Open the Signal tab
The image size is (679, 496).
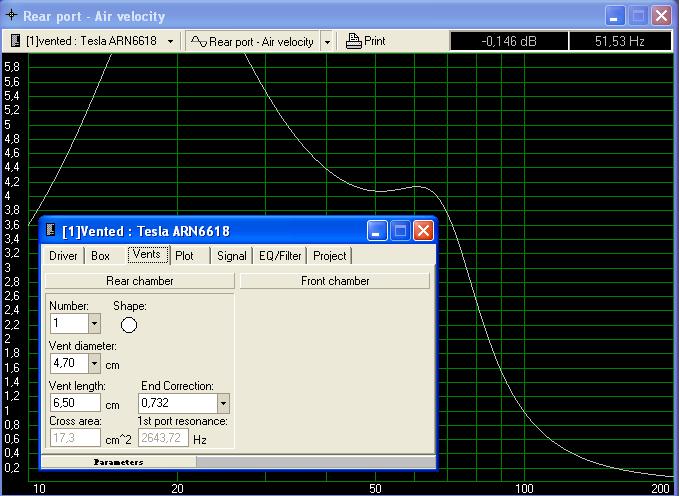point(232,256)
